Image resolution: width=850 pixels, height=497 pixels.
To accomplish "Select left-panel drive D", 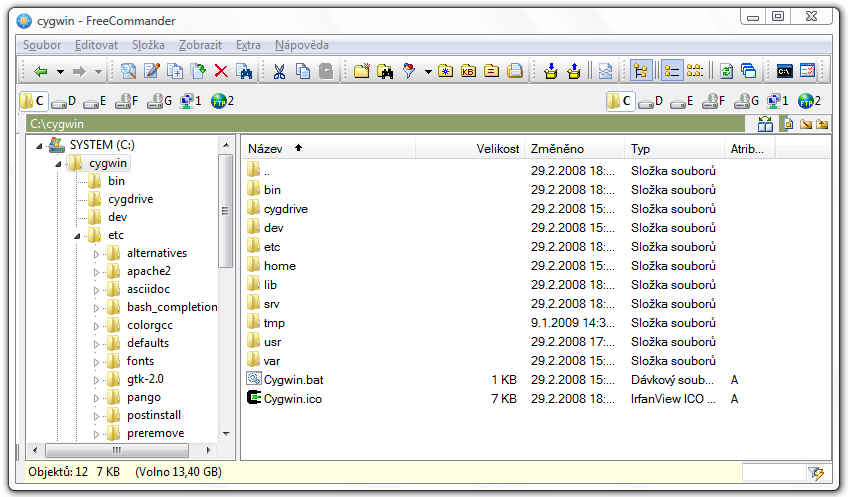I will (64, 101).
